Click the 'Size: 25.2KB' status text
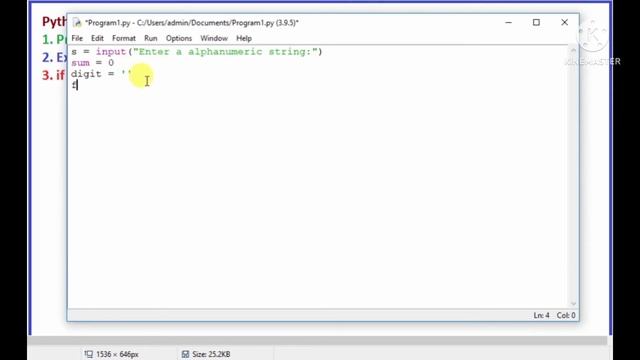The image size is (640, 360). (x=211, y=354)
